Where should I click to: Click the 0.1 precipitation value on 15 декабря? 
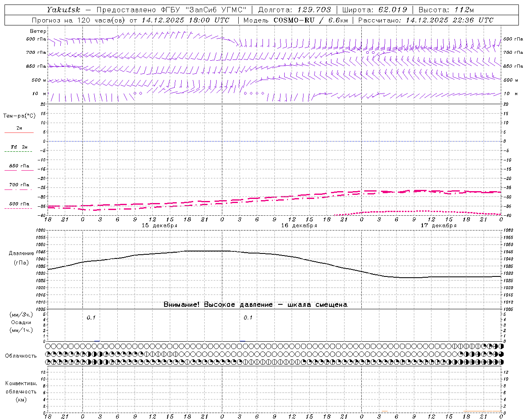click(x=91, y=317)
